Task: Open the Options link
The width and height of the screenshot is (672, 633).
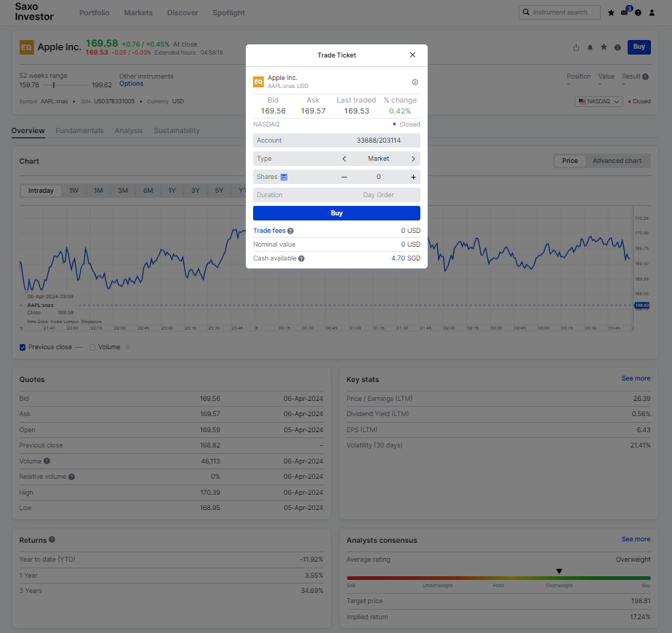Action: (131, 84)
